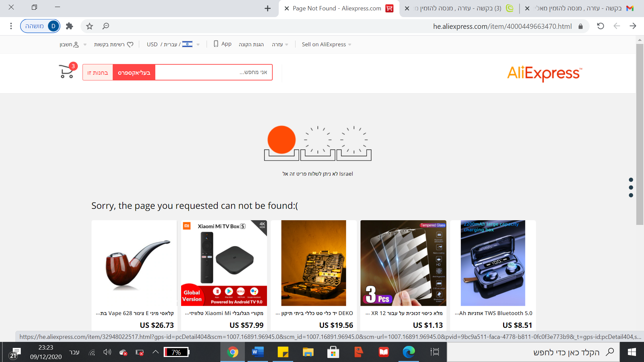Search across AliExpress using red button
644x362 pixels.
pyautogui.click(x=134, y=72)
